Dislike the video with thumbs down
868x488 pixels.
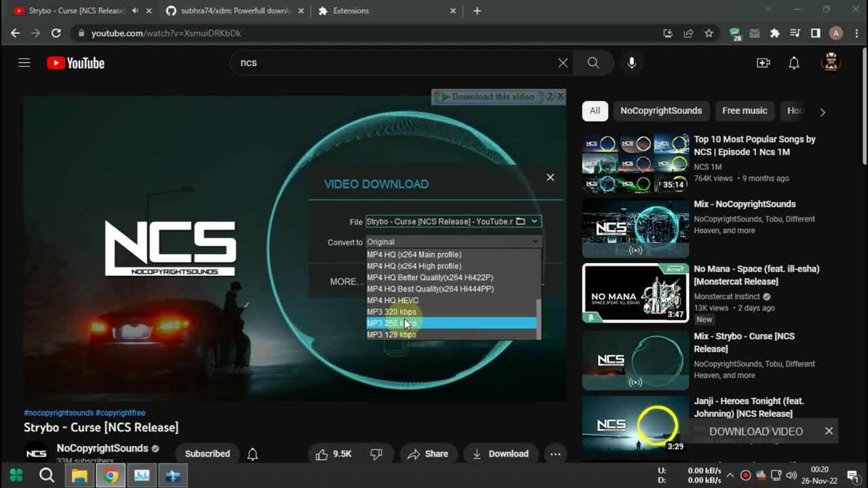(x=376, y=454)
